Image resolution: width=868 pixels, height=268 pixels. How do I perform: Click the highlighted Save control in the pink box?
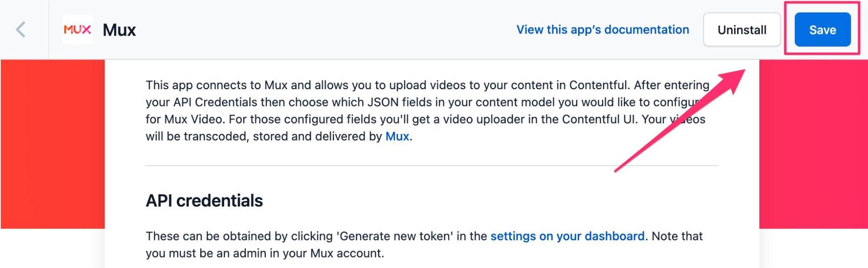coord(822,29)
